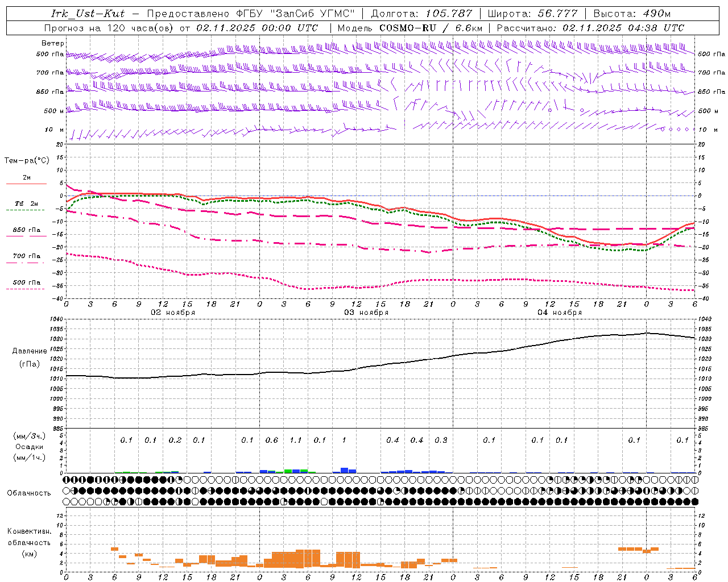Click the 'Тем-ра(°C)' temperature label

[27, 161]
